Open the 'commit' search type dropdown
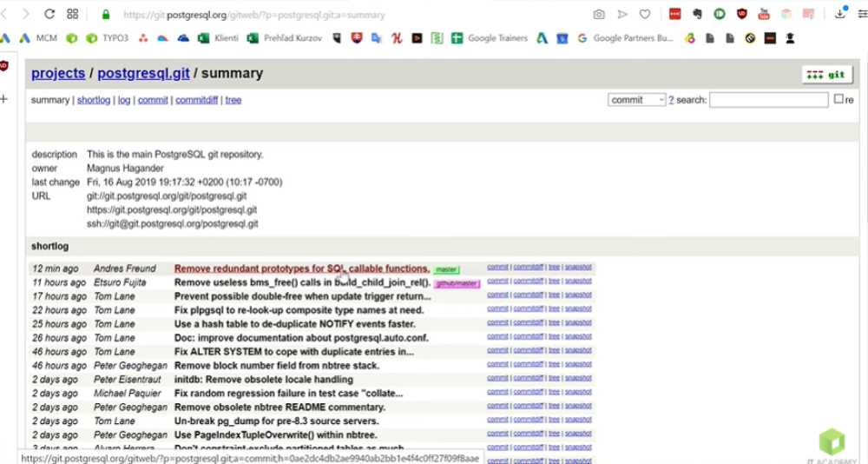Image resolution: width=868 pixels, height=464 pixels. coord(637,100)
